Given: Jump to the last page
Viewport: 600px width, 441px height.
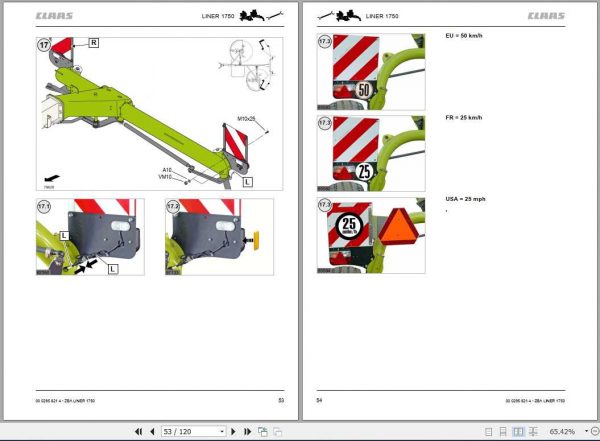Looking at the screenshot, I should tap(247, 431).
